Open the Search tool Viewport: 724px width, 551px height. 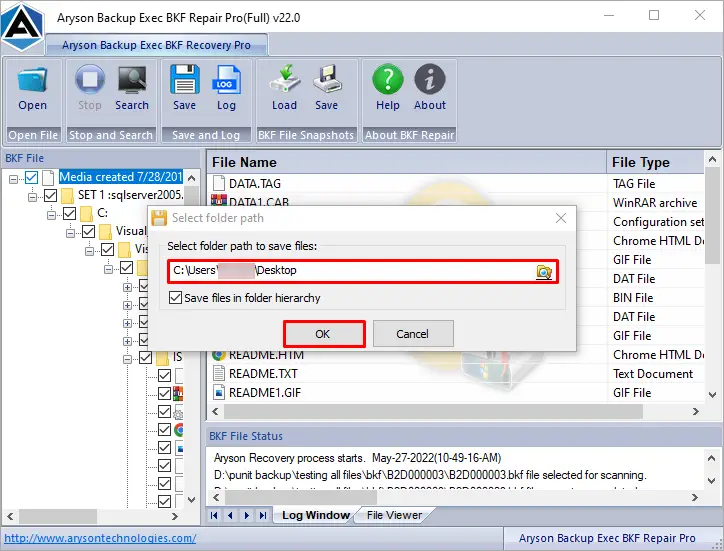[x=132, y=80]
